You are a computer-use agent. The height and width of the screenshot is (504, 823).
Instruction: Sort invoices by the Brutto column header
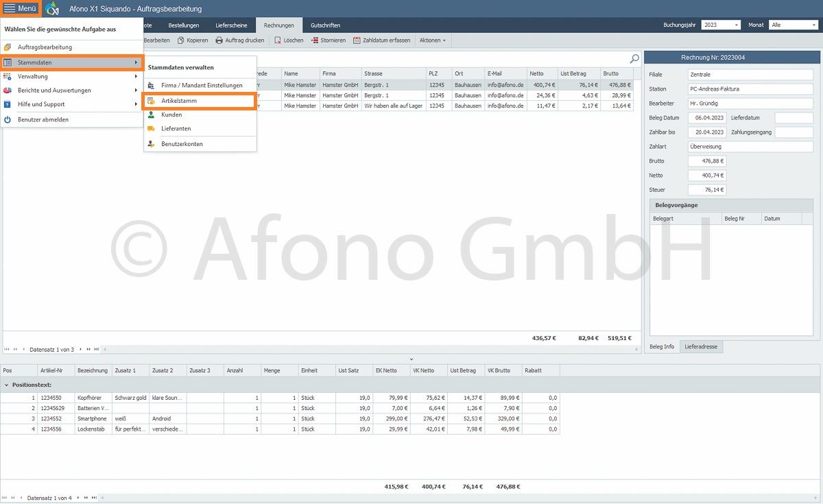pyautogui.click(x=617, y=73)
